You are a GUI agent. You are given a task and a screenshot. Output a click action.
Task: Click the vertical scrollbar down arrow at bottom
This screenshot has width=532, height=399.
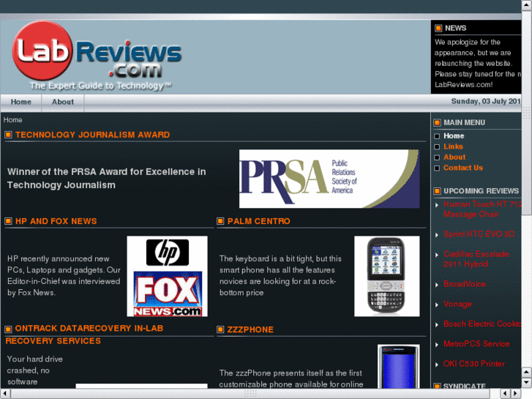point(527,383)
